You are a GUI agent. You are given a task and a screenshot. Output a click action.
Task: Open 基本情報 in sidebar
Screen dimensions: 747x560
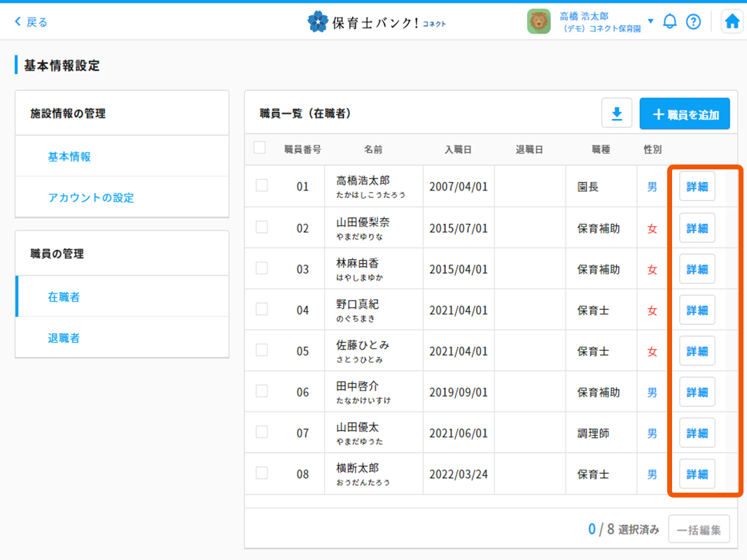pyautogui.click(x=69, y=157)
